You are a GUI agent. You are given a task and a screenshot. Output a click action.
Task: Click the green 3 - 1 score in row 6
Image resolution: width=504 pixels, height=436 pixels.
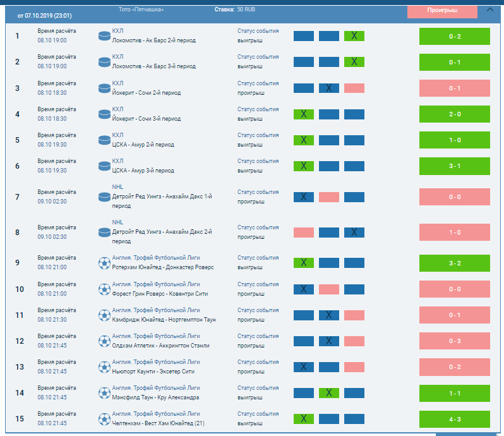(455, 166)
